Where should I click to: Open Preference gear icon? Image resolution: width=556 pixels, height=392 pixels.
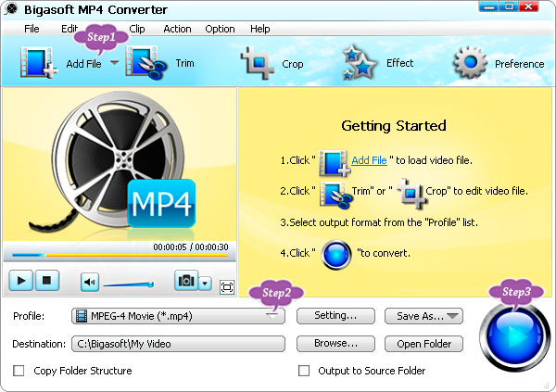[x=470, y=62]
